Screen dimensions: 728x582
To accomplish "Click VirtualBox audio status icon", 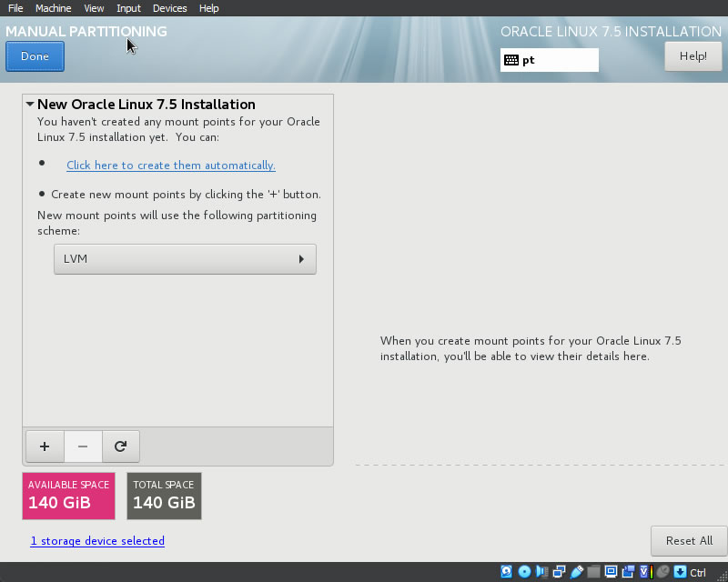I will [x=541, y=571].
